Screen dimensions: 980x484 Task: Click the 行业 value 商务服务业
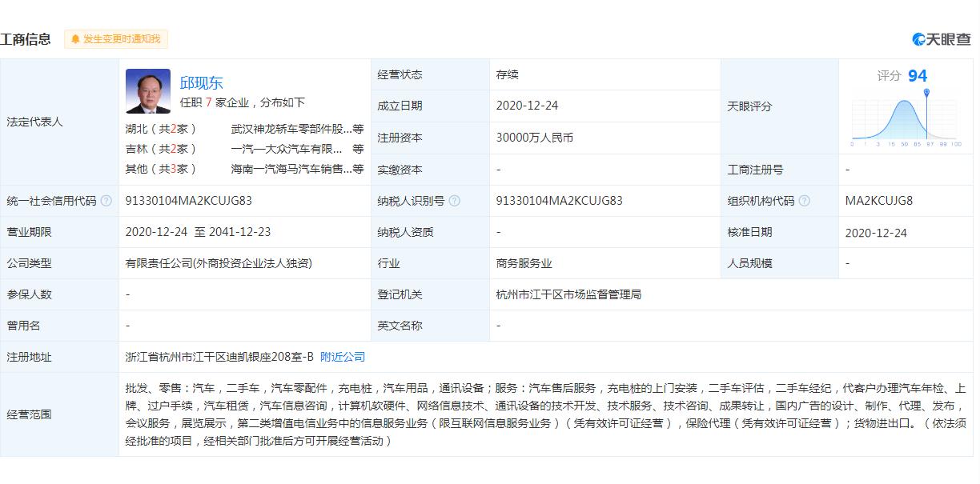click(524, 263)
